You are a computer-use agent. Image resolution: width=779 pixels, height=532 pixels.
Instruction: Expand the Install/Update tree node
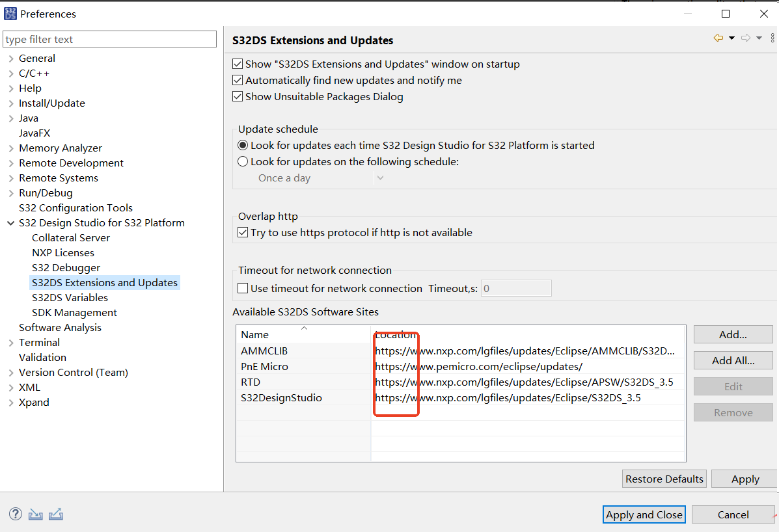(11, 103)
